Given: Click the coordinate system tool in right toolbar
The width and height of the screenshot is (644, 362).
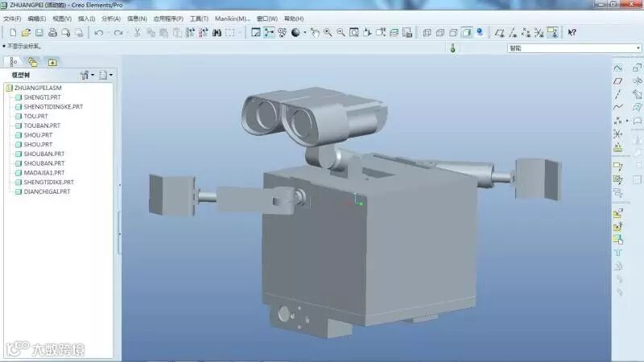Looking at the screenshot, I should (x=617, y=134).
